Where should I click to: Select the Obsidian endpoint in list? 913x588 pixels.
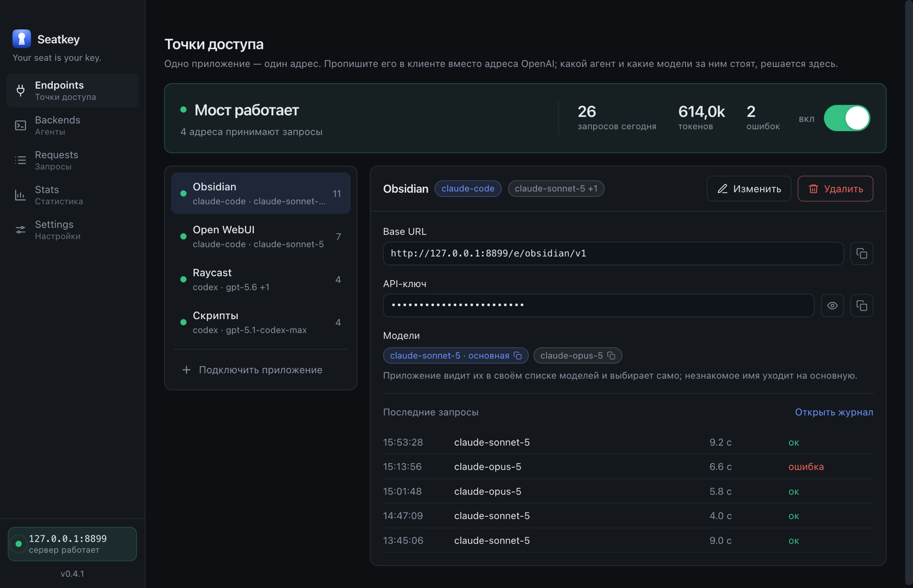(260, 193)
